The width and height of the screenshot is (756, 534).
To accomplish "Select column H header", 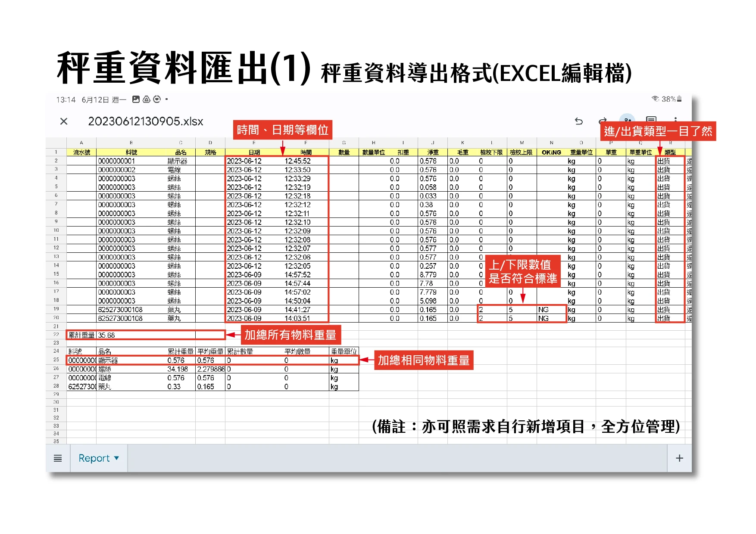I will [x=374, y=143].
